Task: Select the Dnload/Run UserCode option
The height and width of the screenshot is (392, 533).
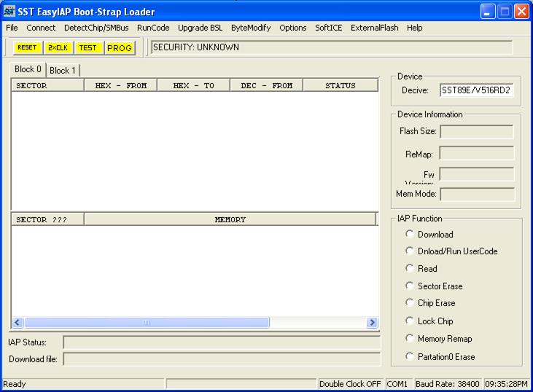Action: tap(452, 251)
